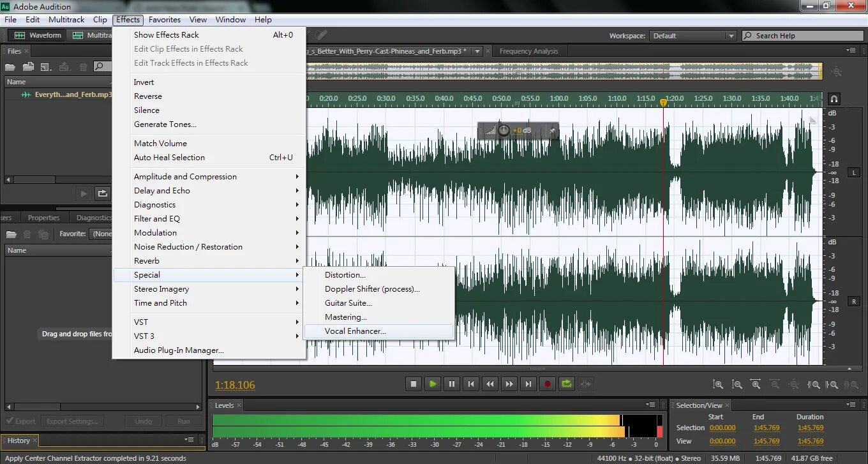Screen dimensions: 868x464
Task: Switch to Properties tab
Action: point(43,218)
